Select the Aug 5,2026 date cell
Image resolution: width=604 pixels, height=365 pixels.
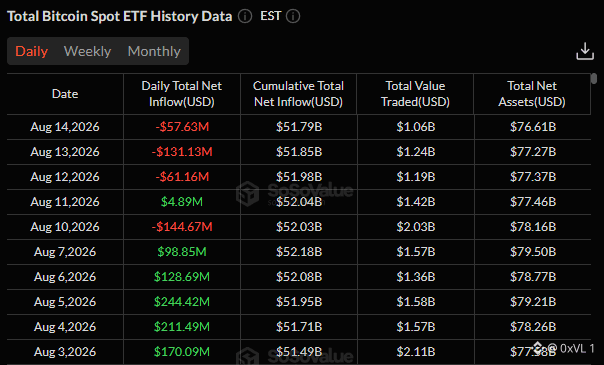[65, 302]
